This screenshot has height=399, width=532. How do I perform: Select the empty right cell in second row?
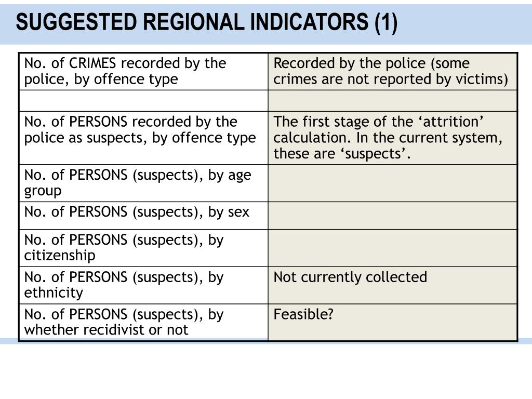pyautogui.click(x=393, y=101)
